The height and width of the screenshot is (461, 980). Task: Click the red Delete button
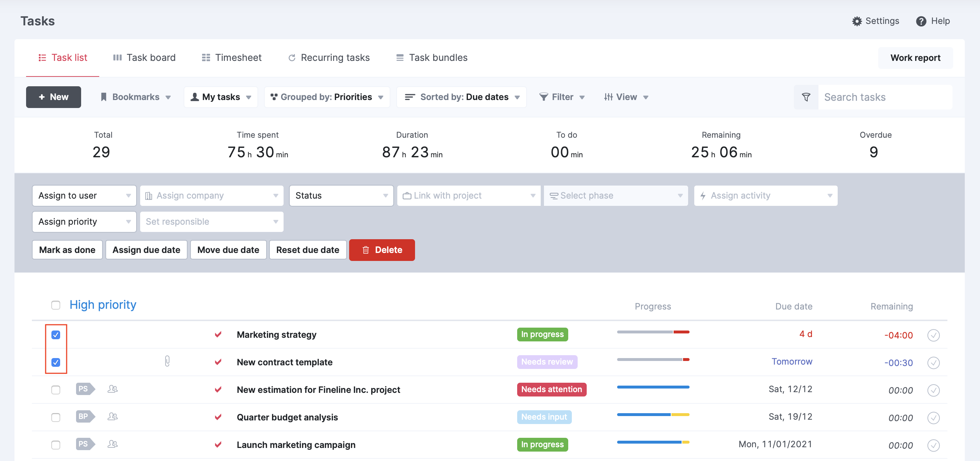[x=382, y=250]
